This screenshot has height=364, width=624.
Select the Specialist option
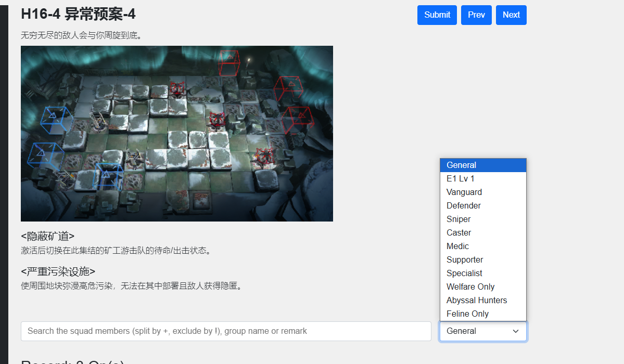coord(483,274)
